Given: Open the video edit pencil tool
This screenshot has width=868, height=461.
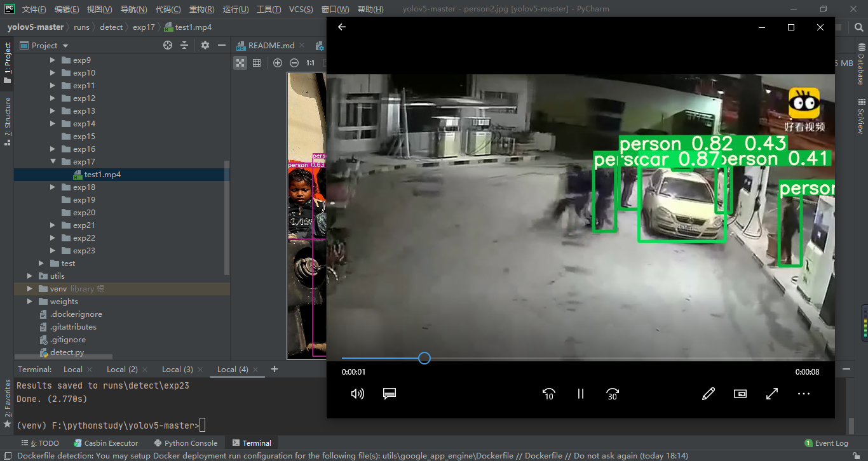Looking at the screenshot, I should pos(709,394).
